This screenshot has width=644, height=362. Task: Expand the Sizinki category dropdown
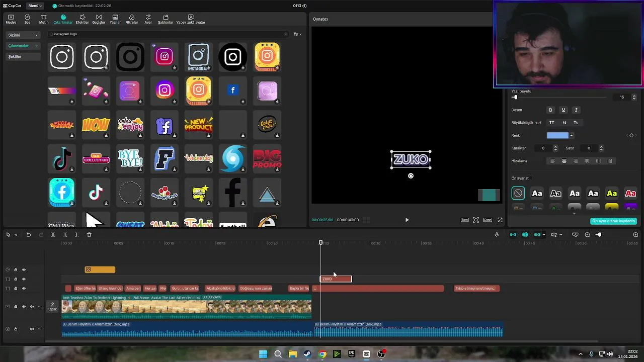pos(23,35)
